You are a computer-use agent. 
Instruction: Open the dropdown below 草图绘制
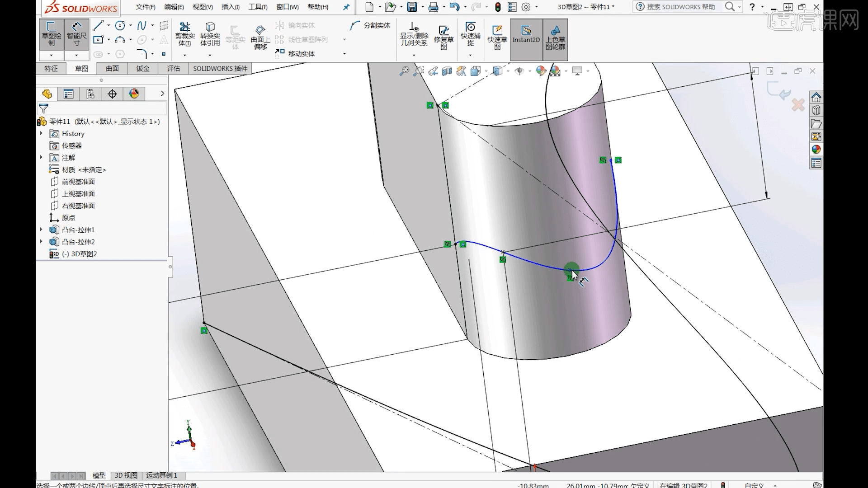pyautogui.click(x=52, y=55)
